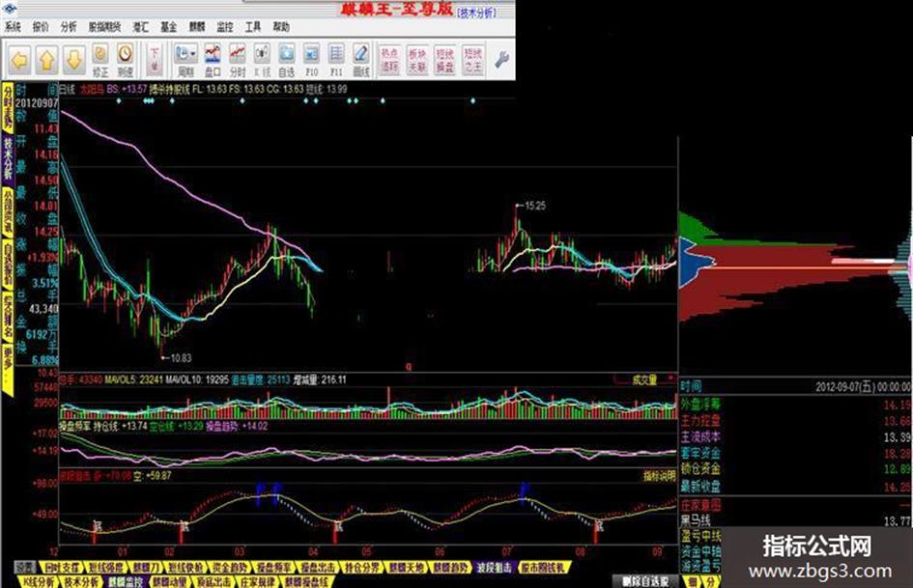This screenshot has width=913, height=588.
Task: Select the 麒麟动量 bottom tab
Action: point(169,581)
